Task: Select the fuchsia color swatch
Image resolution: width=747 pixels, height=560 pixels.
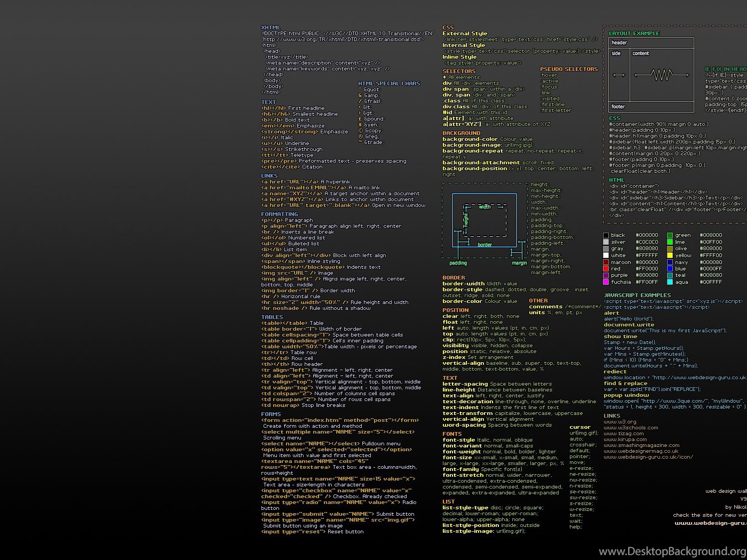Action: click(606, 282)
